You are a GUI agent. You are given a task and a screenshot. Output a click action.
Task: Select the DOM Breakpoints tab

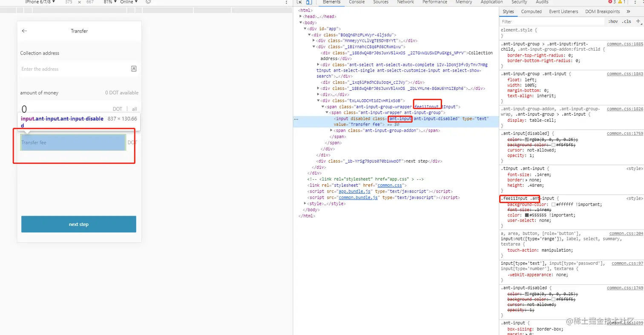coord(602,11)
